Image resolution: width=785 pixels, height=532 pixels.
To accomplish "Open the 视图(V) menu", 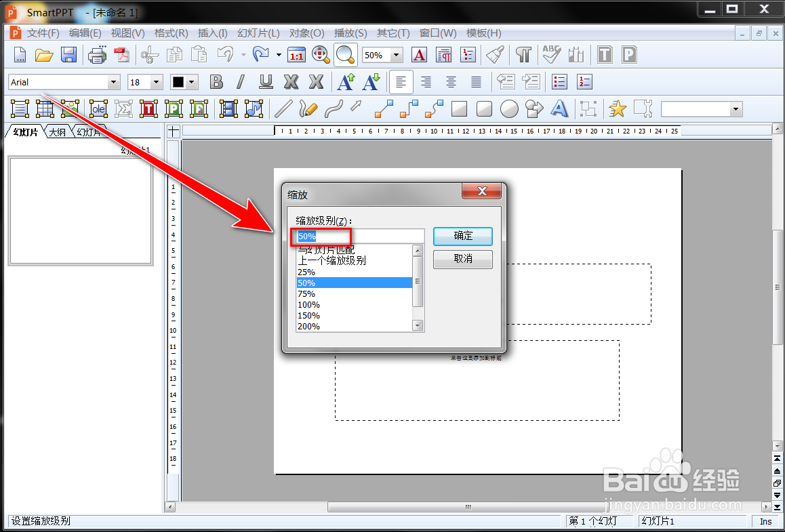I will [127, 33].
